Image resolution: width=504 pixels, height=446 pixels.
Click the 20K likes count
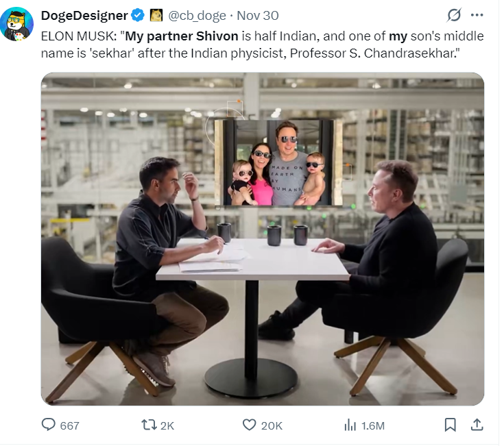(272, 425)
